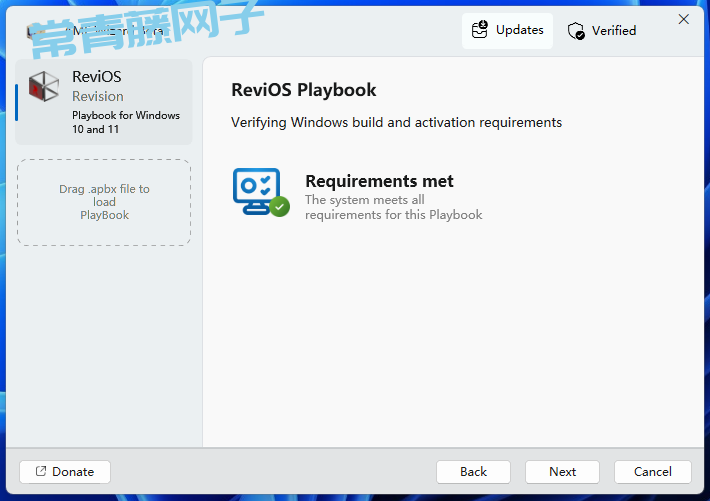The image size is (710, 501).
Task: Click the Requirements met heading text
Action: pos(379,181)
